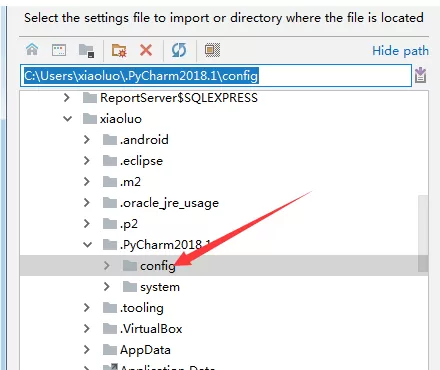This screenshot has width=440, height=370.
Task: Expand the config folder
Action: [x=107, y=266]
